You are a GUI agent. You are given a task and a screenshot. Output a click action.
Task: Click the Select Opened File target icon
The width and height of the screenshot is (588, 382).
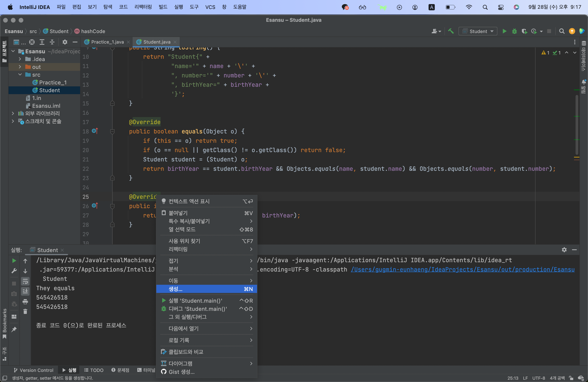[x=32, y=42]
